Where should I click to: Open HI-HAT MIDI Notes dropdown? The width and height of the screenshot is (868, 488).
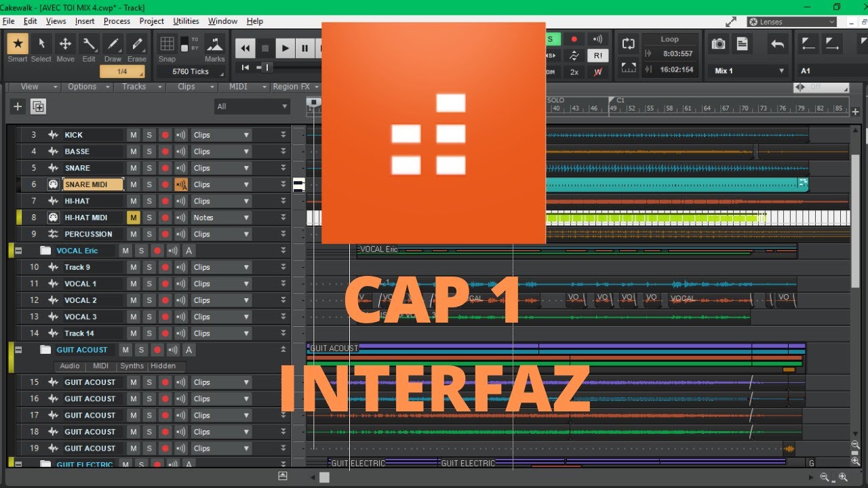click(221, 218)
